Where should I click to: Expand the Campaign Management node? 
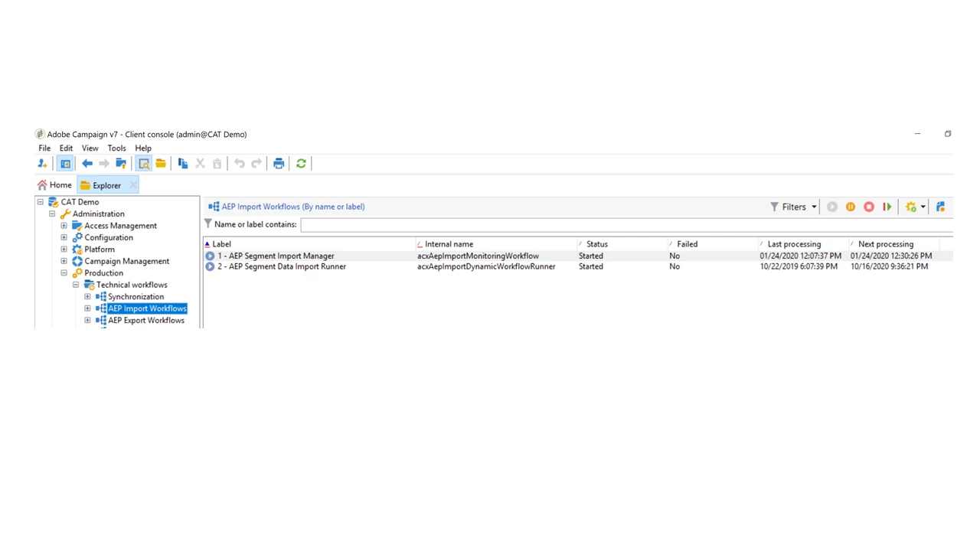click(64, 261)
